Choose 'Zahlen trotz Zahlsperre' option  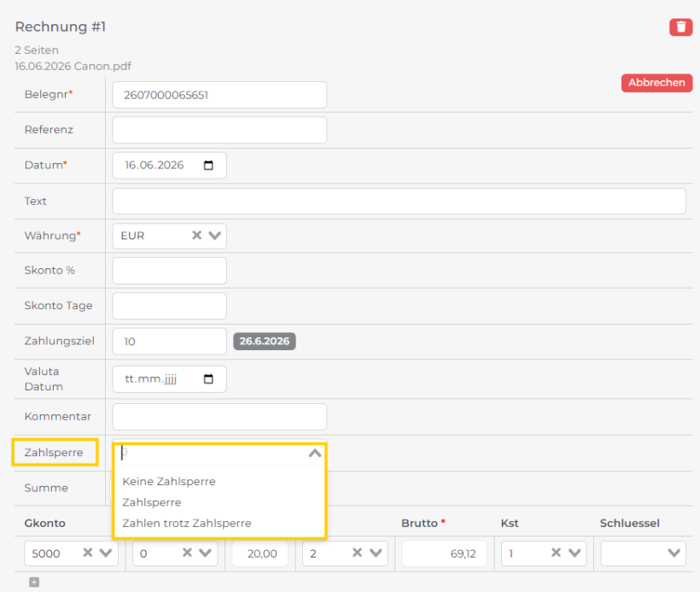coord(187,523)
